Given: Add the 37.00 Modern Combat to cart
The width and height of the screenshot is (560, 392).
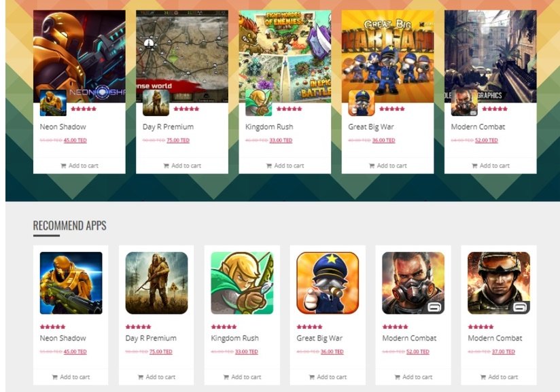Looking at the screenshot, I should [499, 377].
